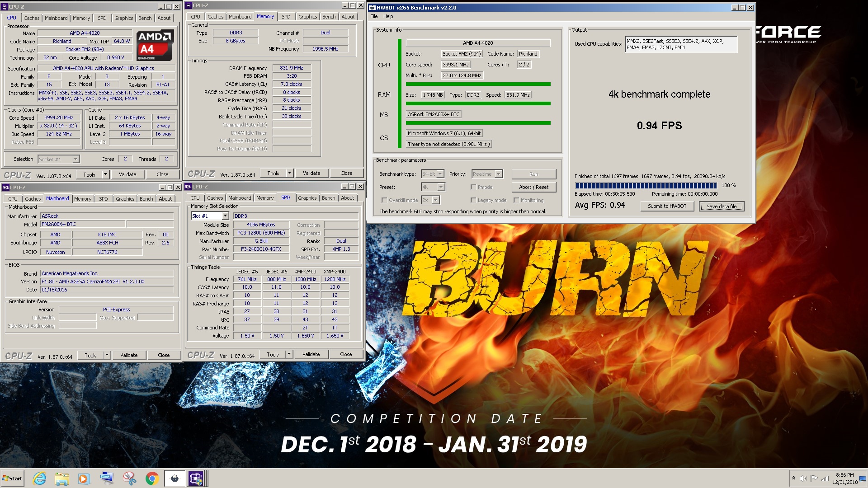Open the Help menu in HWBOT x265

coord(388,16)
